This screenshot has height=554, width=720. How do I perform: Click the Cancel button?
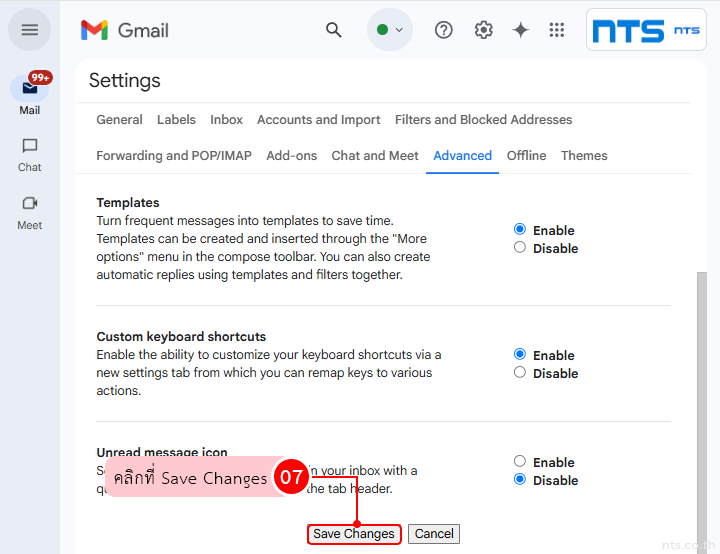434,534
